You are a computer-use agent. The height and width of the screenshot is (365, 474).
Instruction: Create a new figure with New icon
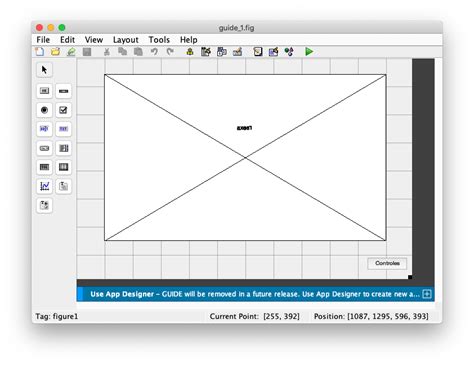pyautogui.click(x=40, y=52)
